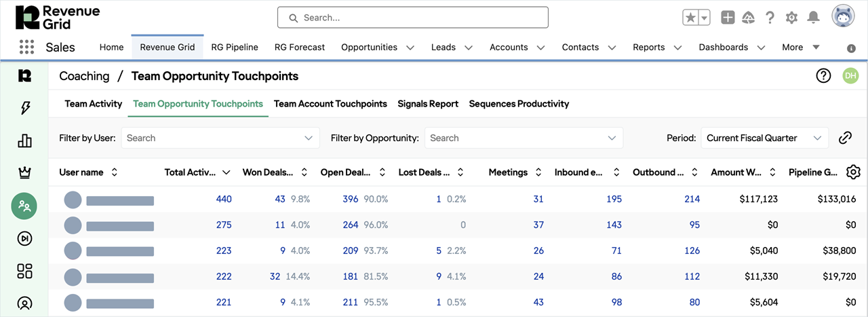Open the 126 outbound emails link

point(692,251)
